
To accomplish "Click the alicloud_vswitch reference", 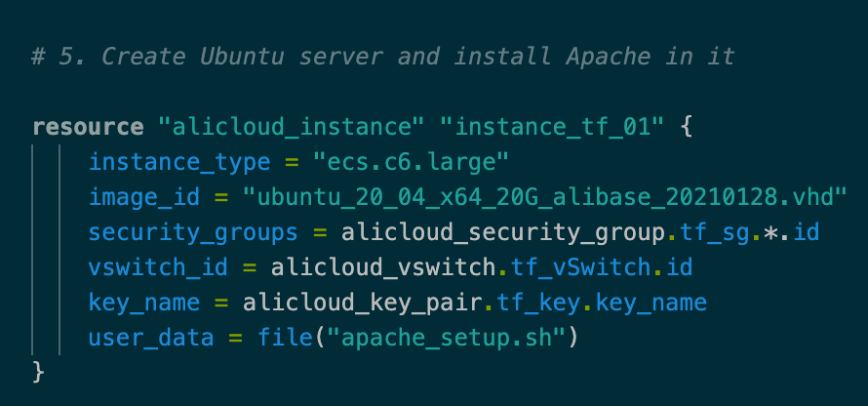I will point(375,267).
